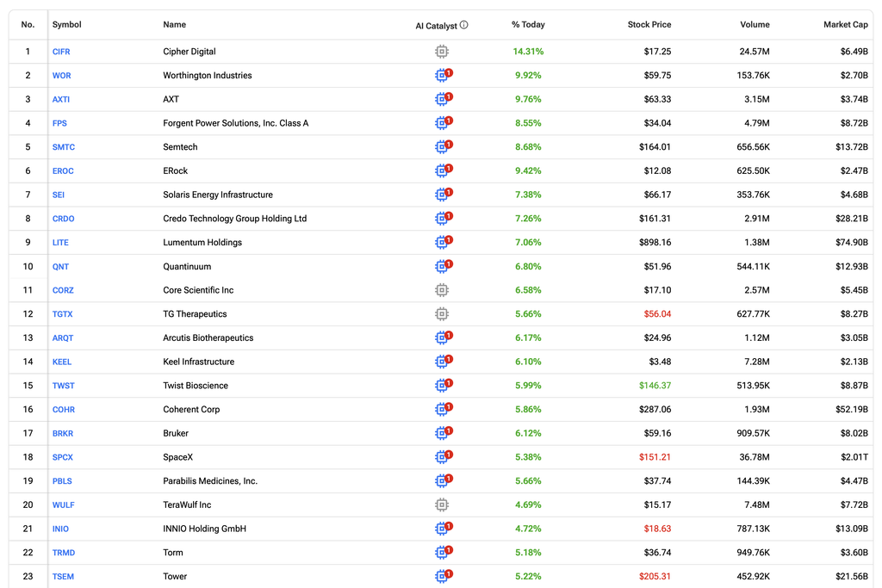This screenshot has height=588, width=882.
Task: Click the Symbol column header
Action: tap(67, 25)
